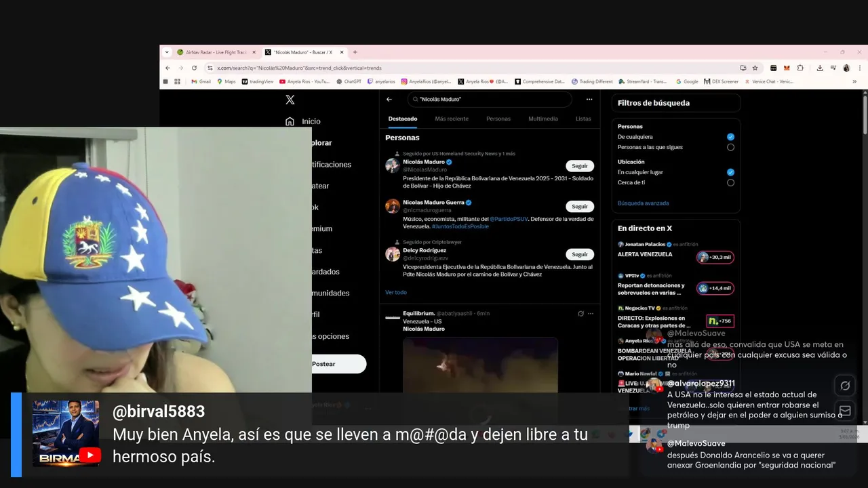Image resolution: width=868 pixels, height=488 pixels.
Task: Join ALERTA VENEZUELA live with +30,3 mil badge
Action: click(715, 257)
